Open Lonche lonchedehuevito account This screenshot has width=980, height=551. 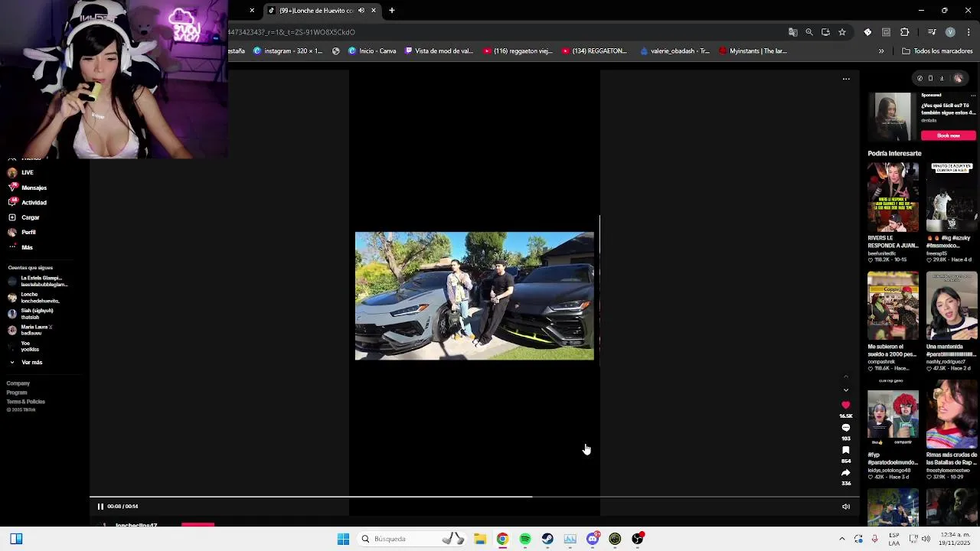pyautogui.click(x=34, y=298)
